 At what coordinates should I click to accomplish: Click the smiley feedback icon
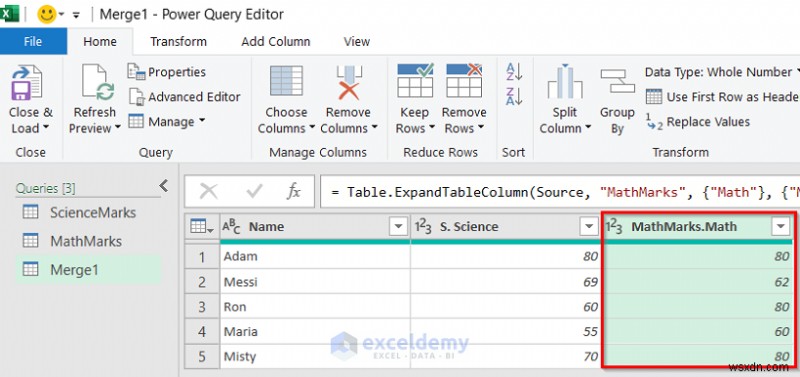coord(46,14)
